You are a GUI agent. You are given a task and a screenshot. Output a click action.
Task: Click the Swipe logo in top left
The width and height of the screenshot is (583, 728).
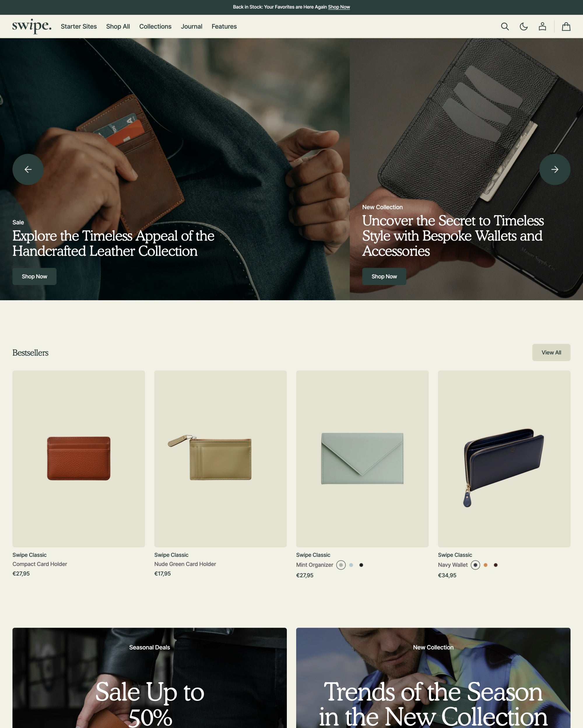pyautogui.click(x=31, y=26)
